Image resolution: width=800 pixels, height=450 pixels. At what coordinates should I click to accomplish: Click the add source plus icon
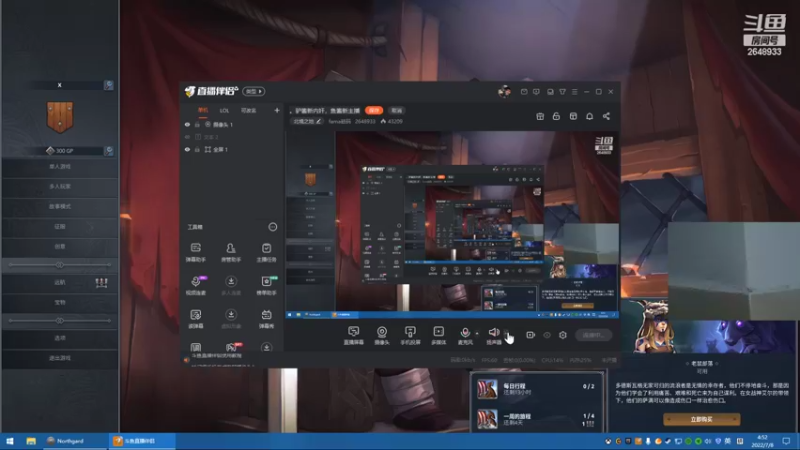click(x=277, y=110)
